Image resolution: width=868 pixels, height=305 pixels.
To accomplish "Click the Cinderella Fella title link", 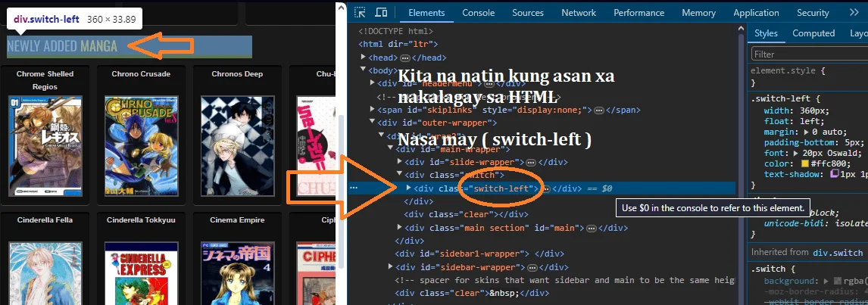I will tap(45, 219).
